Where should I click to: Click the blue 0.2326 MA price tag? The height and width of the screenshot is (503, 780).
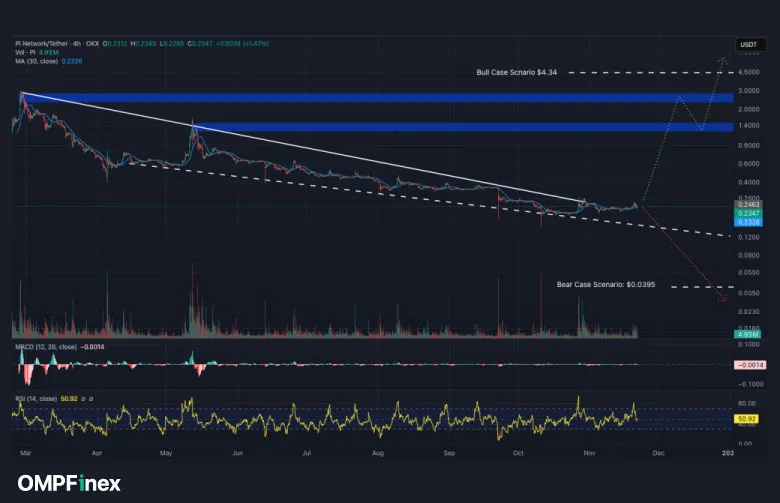(x=746, y=222)
